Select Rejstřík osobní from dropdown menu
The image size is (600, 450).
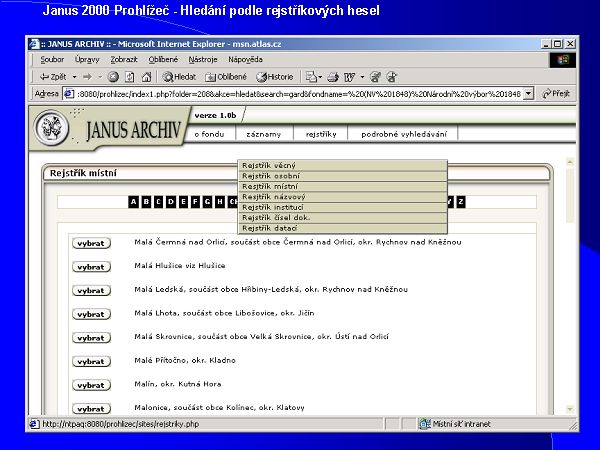coord(342,176)
